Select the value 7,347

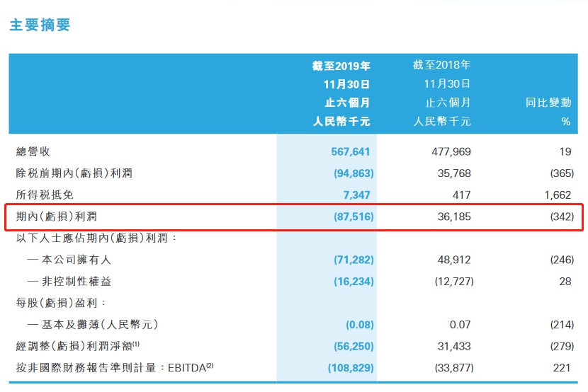[x=356, y=195]
